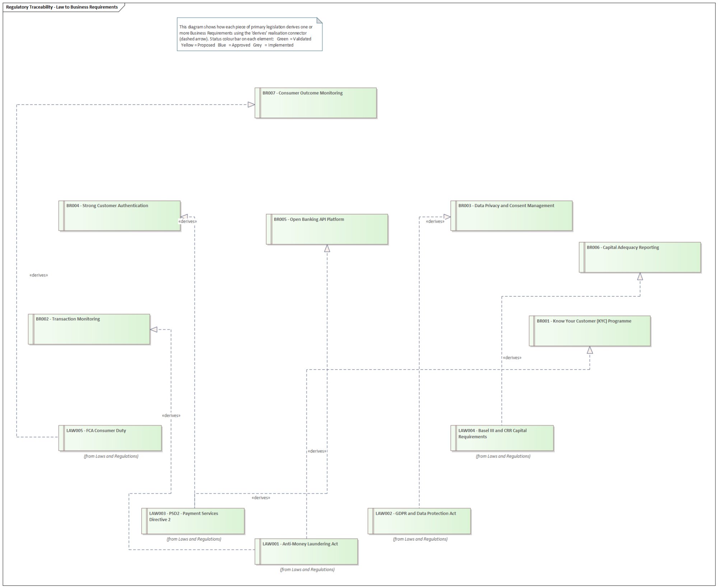Select LAW003 PSD2 Payment Services Directive

coord(193,521)
